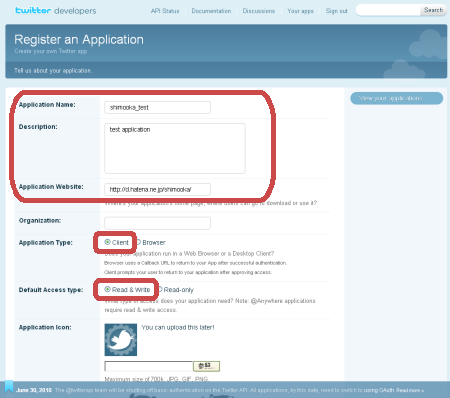Click 'Tell us about your application.' text

coord(53,71)
